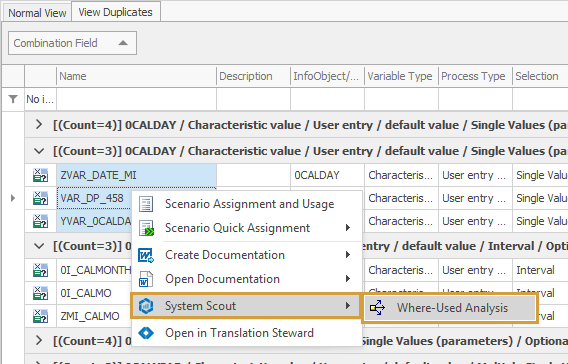This screenshot has width=568, height=364.
Task: Select the ZVAR_DATE_MI name cell
Action: click(136, 175)
